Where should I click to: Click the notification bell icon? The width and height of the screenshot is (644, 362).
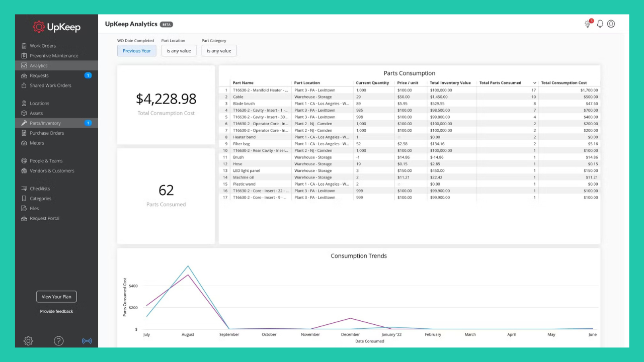click(600, 24)
